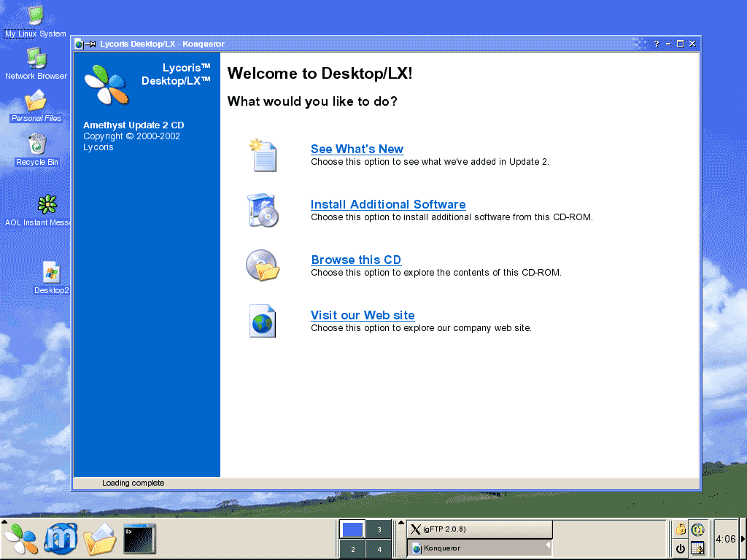Open the Install Additional Software link
Viewport: 747px width, 560px height.
coord(387,205)
